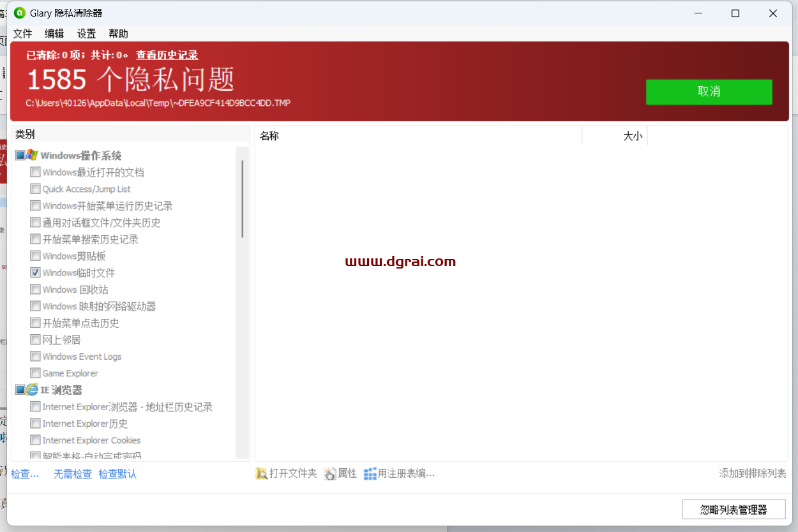
Task: Check Internet Explorer浏览器 - 地址栏历史记录
Action: (x=35, y=406)
